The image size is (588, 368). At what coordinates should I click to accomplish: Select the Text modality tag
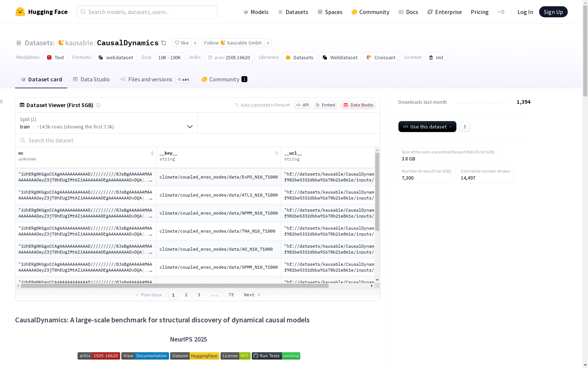point(55,57)
